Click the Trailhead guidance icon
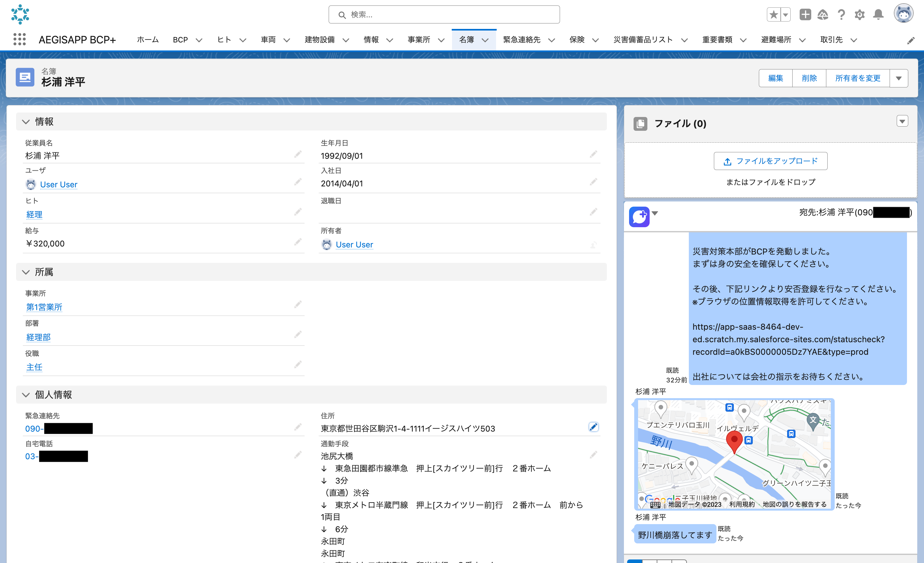Image resolution: width=924 pixels, height=563 pixels. [x=823, y=15]
